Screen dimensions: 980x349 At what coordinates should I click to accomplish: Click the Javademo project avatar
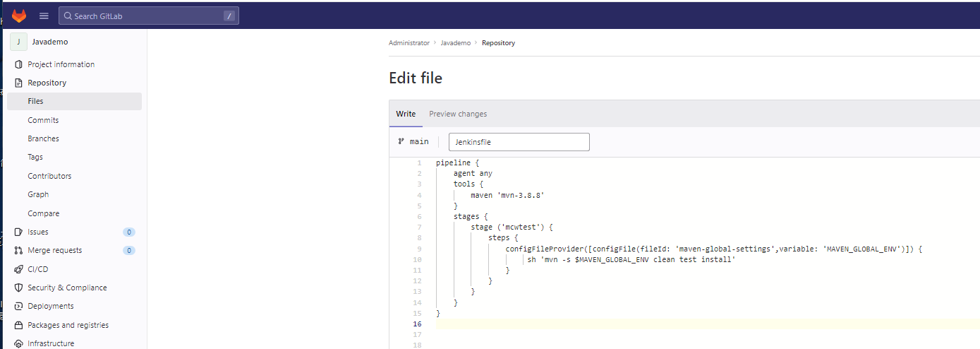click(x=18, y=42)
